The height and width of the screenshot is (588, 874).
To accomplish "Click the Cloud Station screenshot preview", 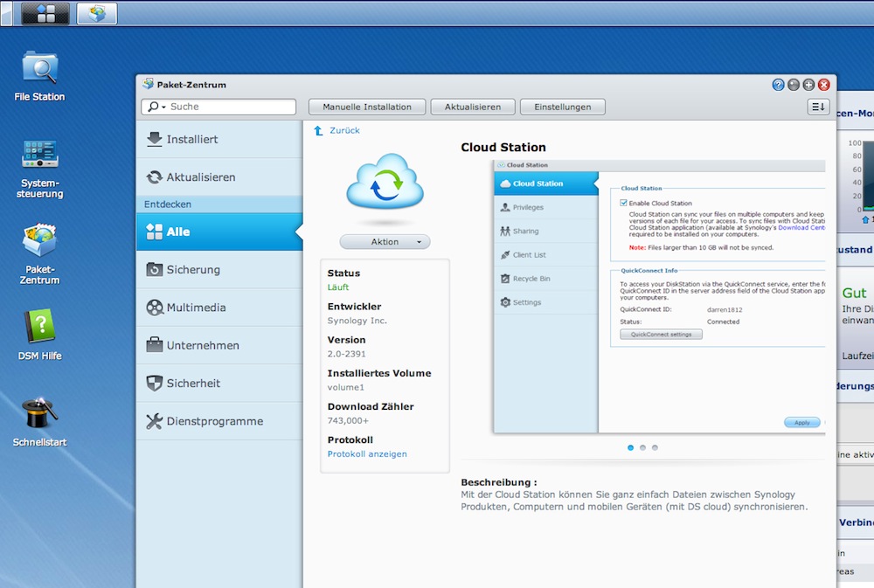I will pos(659,296).
